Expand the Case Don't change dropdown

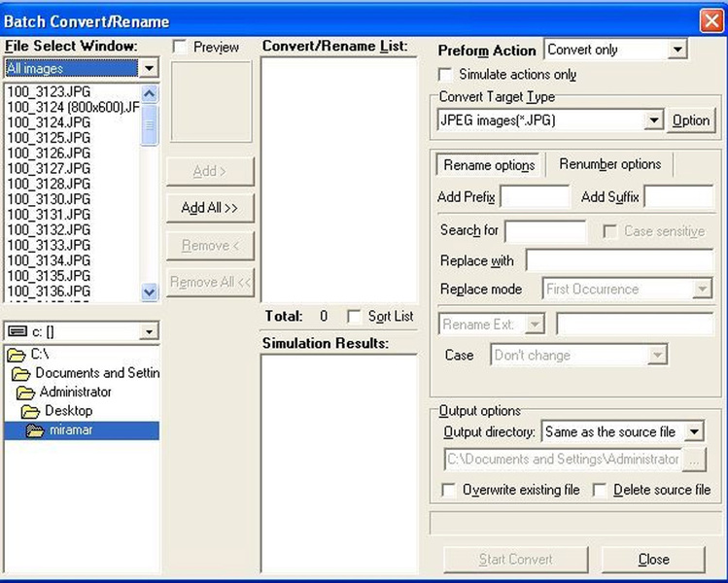[657, 356]
